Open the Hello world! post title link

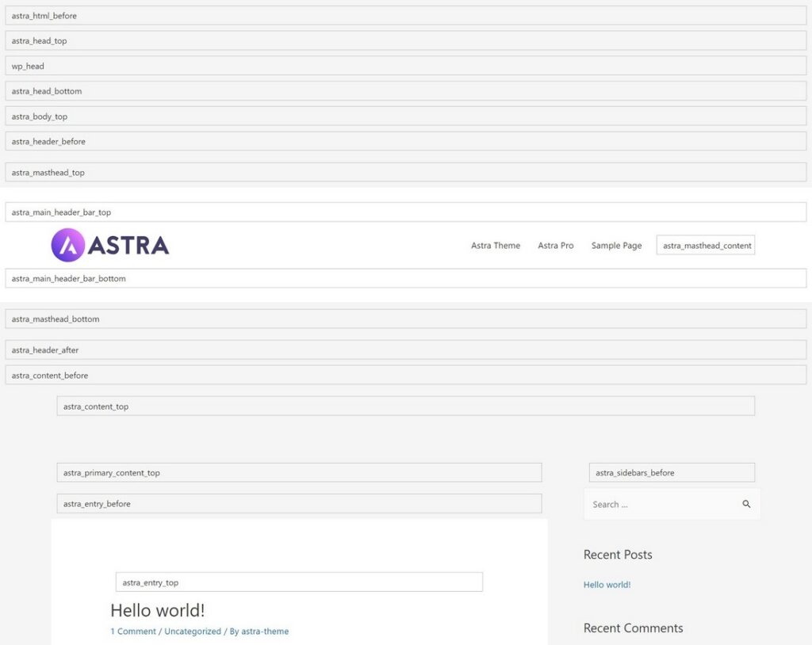point(157,610)
